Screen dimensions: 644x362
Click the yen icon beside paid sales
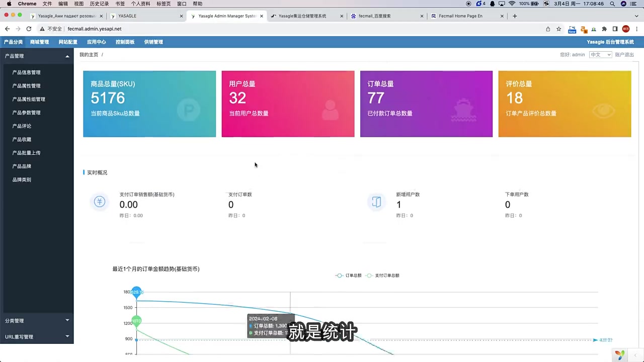100,202
